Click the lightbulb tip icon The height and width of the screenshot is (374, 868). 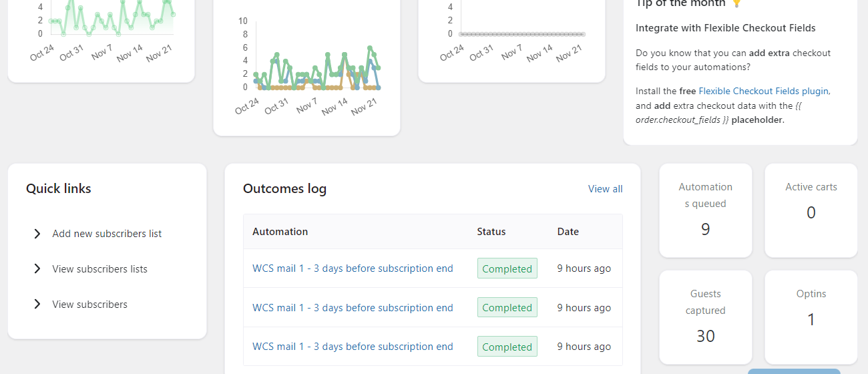click(736, 3)
